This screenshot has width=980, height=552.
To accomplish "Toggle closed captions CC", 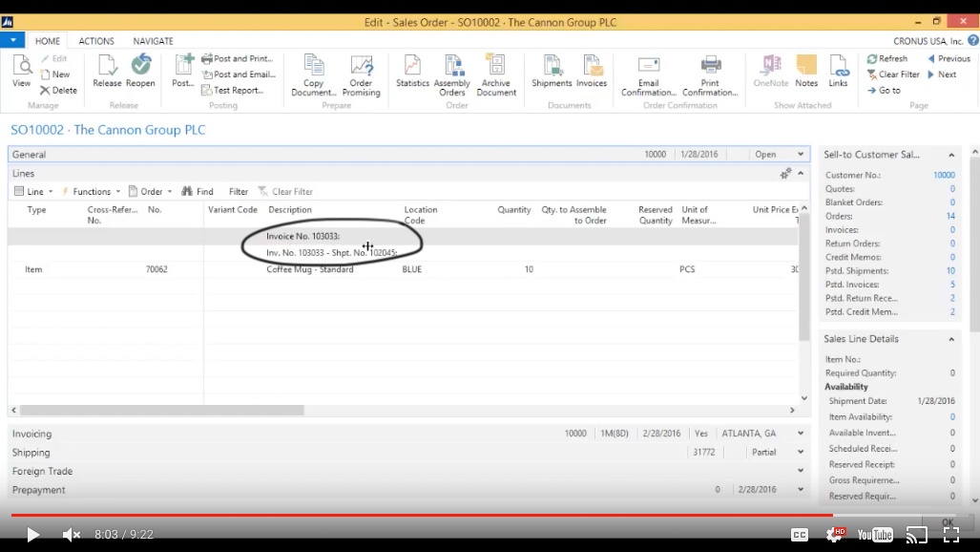I will (800, 535).
